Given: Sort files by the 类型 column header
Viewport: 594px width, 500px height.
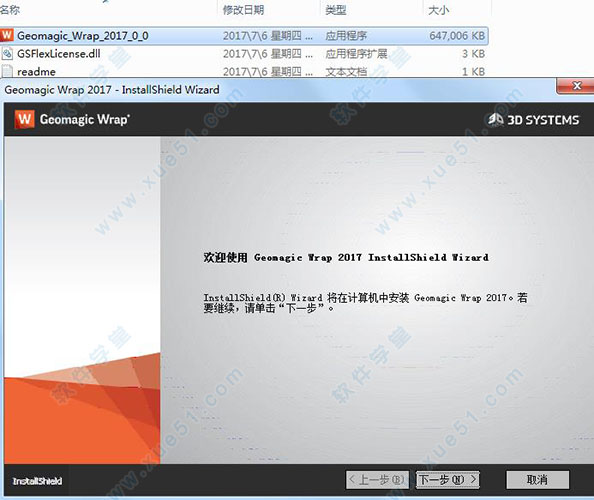Looking at the screenshot, I should pos(336,10).
